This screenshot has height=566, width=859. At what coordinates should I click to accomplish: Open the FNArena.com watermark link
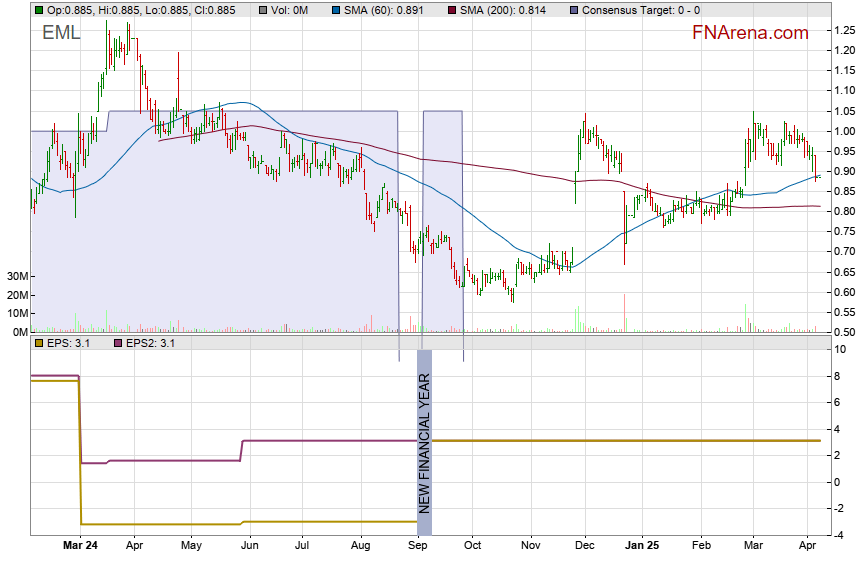750,33
